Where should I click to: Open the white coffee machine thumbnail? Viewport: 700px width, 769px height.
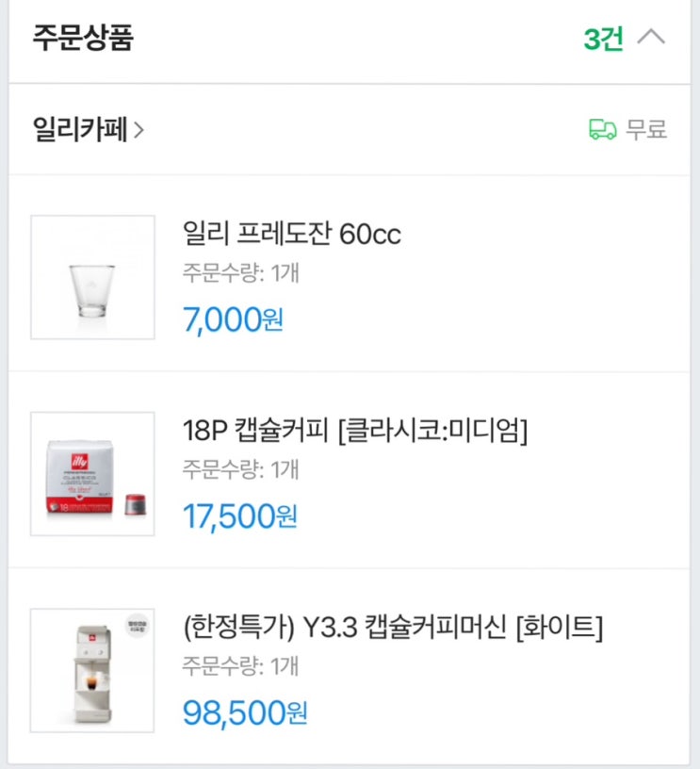(x=92, y=671)
